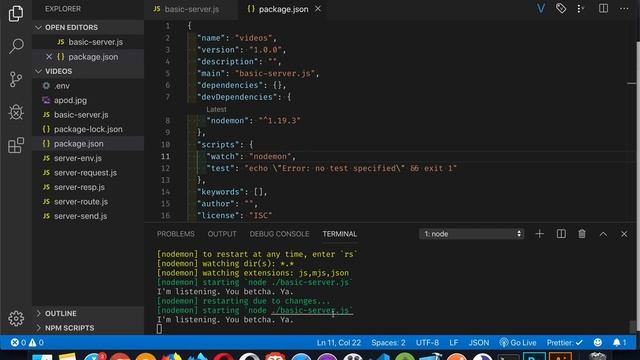Viewport: 640px width, 360px height.
Task: Switch to the Problems panel tab
Action: click(176, 234)
